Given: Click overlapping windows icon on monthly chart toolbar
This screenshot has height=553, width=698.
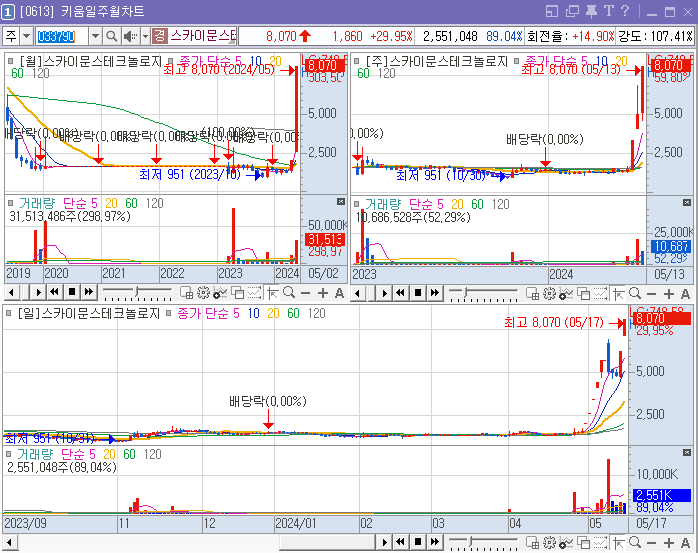Looking at the screenshot, I should [238, 293].
